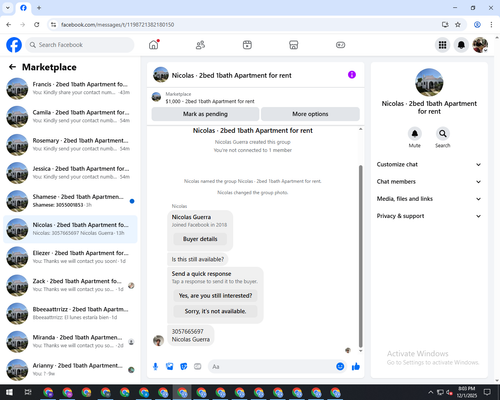Click the chat header title Nicolas apartment
Screen dimensions: 500x400
click(x=231, y=75)
